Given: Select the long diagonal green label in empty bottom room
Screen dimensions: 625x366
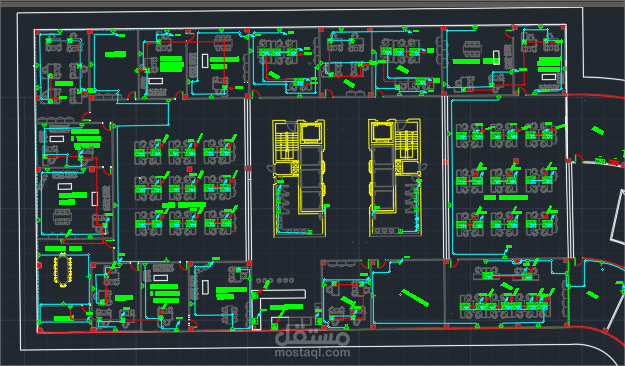Looking at the screenshot, I should click(x=415, y=298).
